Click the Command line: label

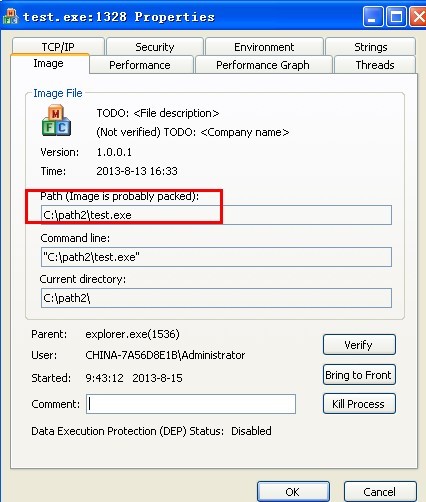[x=75, y=238]
